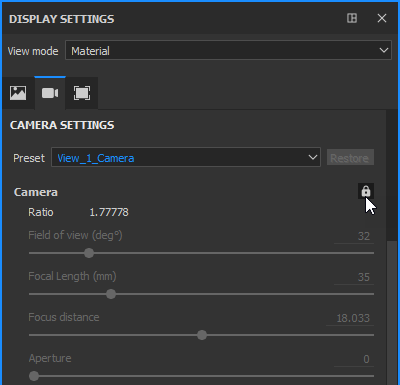Open the View mode dropdown showing Material
Screen dimensions: 400x385
[x=228, y=51]
